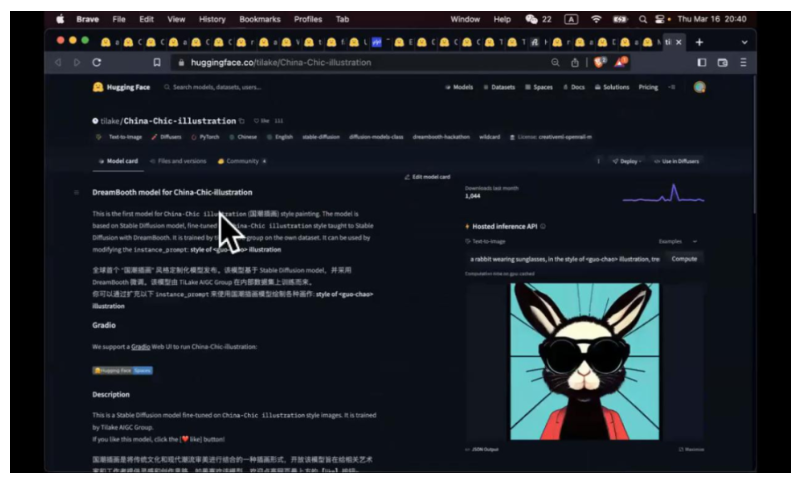Toggle the browser sidebar panel
This screenshot has width=799, height=478.
click(702, 62)
